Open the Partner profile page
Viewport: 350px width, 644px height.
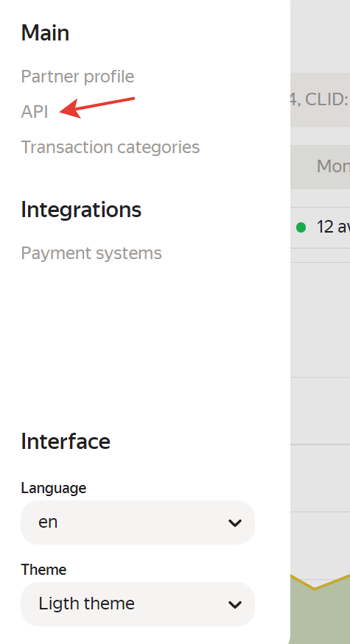point(77,77)
